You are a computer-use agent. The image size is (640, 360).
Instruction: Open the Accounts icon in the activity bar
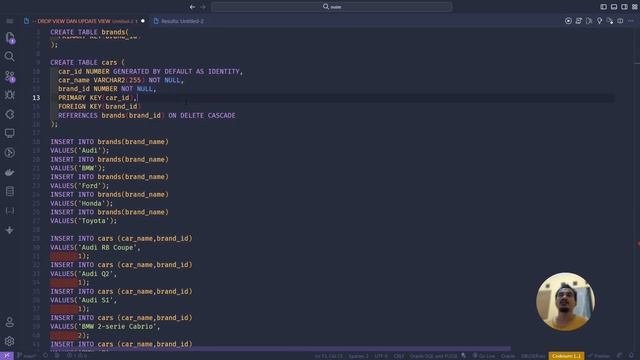coord(9,322)
